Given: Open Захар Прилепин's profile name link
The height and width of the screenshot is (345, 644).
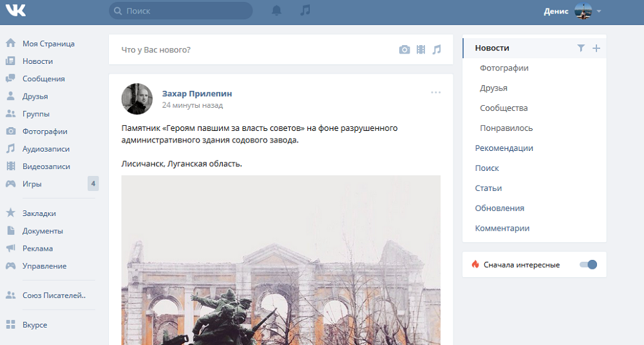Looking at the screenshot, I should pyautogui.click(x=196, y=94).
